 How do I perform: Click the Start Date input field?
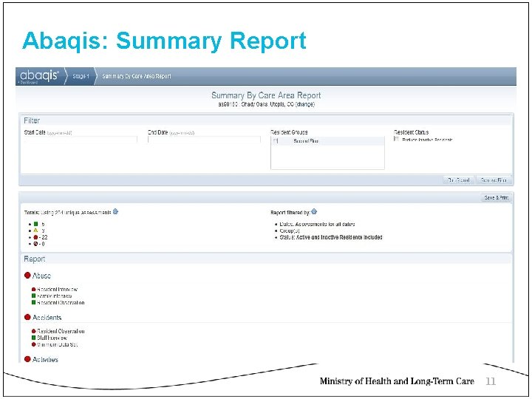81,140
